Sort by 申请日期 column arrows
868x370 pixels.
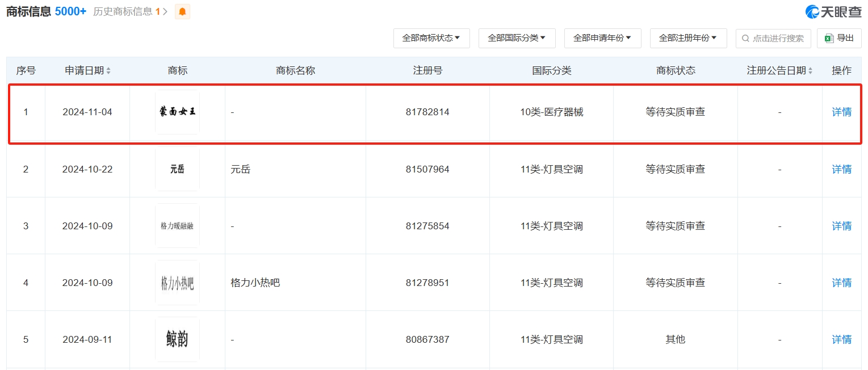(x=108, y=71)
